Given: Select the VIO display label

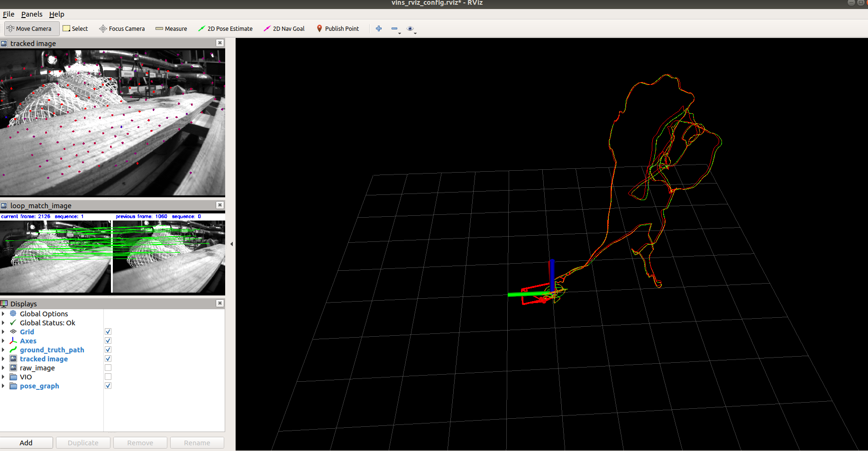Looking at the screenshot, I should click(x=26, y=377).
